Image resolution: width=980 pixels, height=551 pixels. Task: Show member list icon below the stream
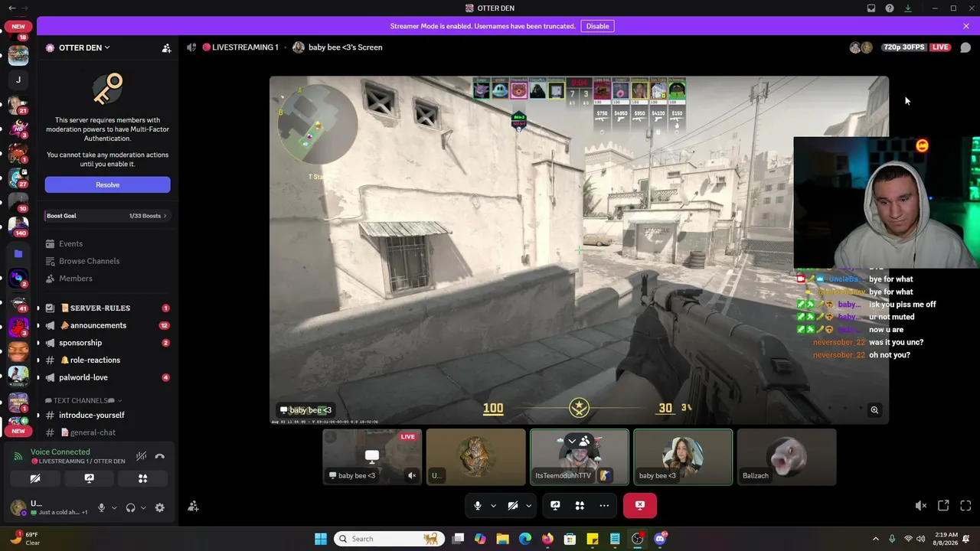pyautogui.click(x=193, y=506)
